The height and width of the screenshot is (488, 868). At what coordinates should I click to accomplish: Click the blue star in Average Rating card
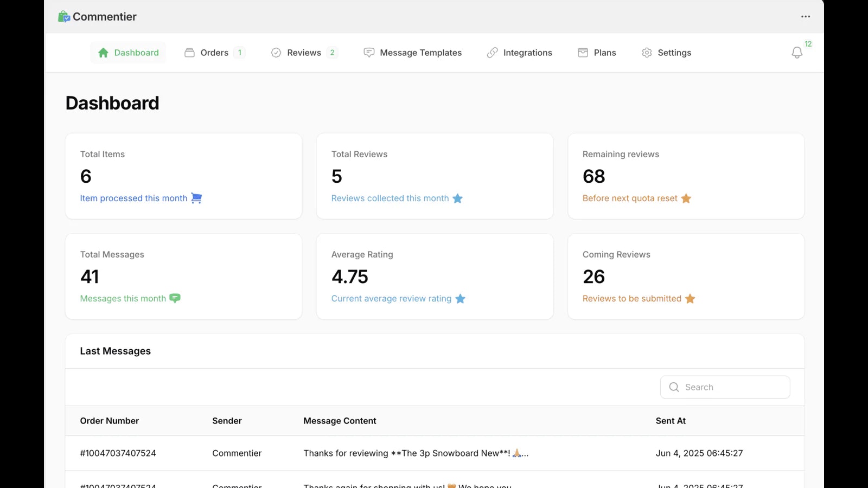click(461, 299)
